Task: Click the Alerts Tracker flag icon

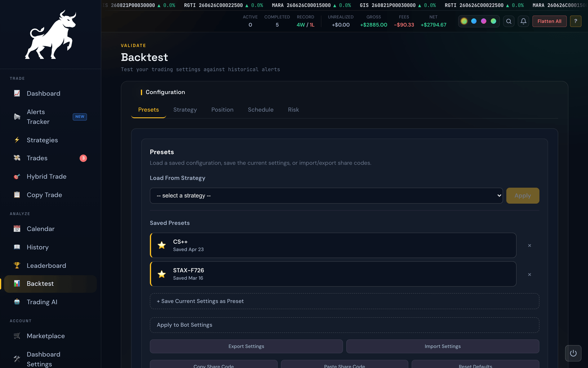Action: 17,117
